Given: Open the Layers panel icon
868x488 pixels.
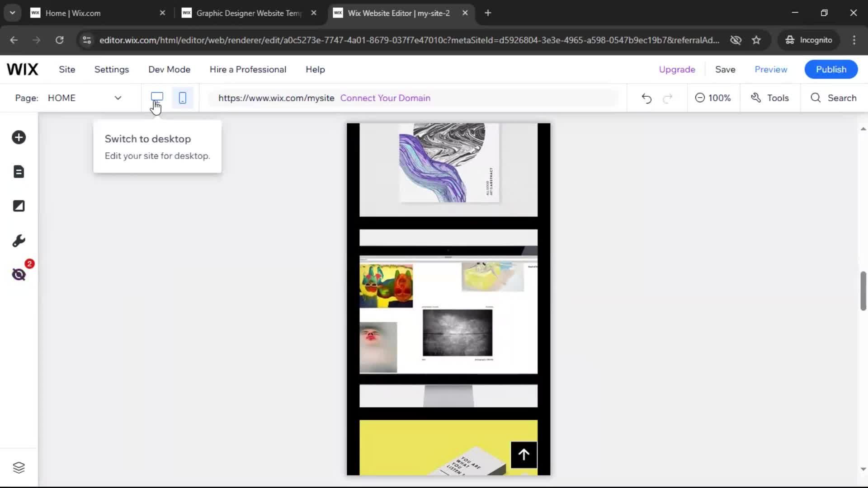Looking at the screenshot, I should (x=19, y=468).
